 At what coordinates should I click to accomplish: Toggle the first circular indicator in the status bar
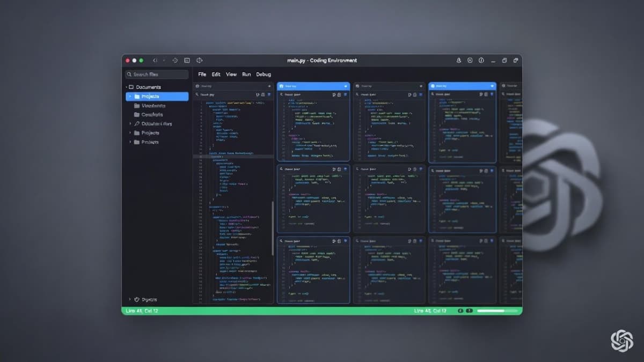(460, 311)
